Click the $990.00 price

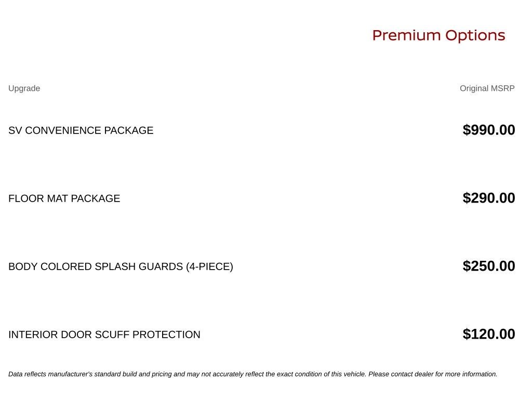pyautogui.click(x=488, y=130)
